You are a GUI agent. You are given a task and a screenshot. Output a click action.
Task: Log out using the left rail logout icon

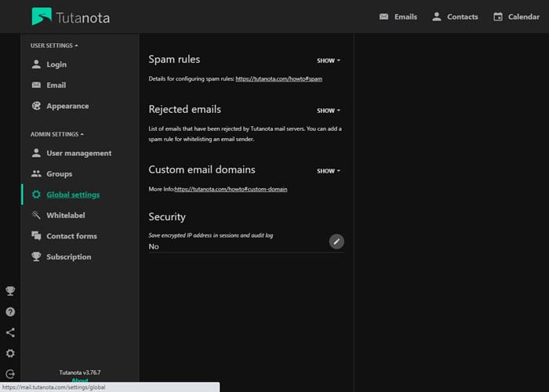point(10,374)
